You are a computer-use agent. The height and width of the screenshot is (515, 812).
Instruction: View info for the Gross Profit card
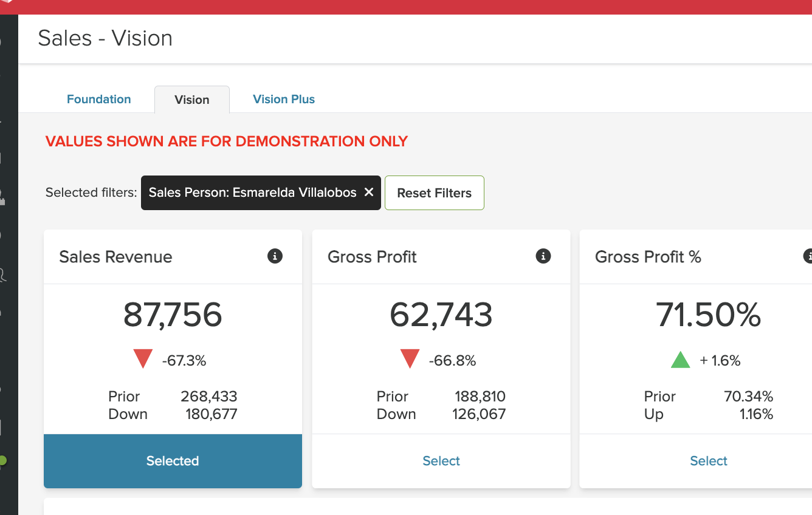click(543, 256)
